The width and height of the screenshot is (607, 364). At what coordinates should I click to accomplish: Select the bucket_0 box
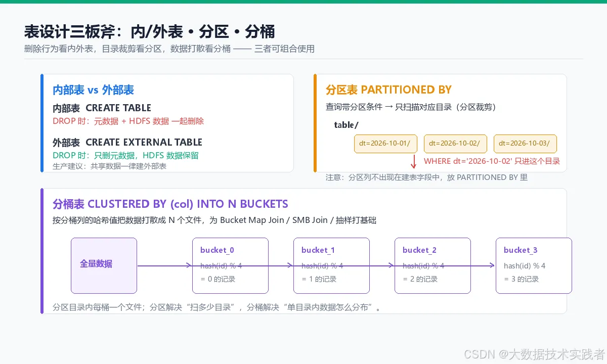coord(231,265)
